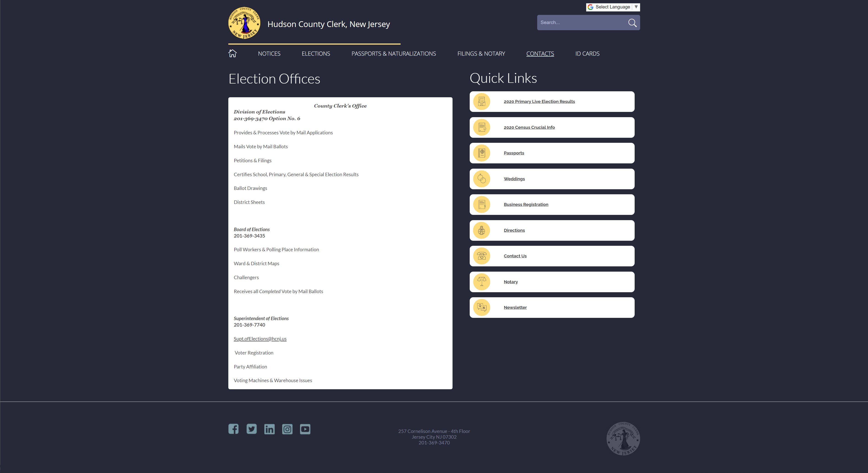Click the Ballot Drawings line
868x473 pixels.
[250, 189]
